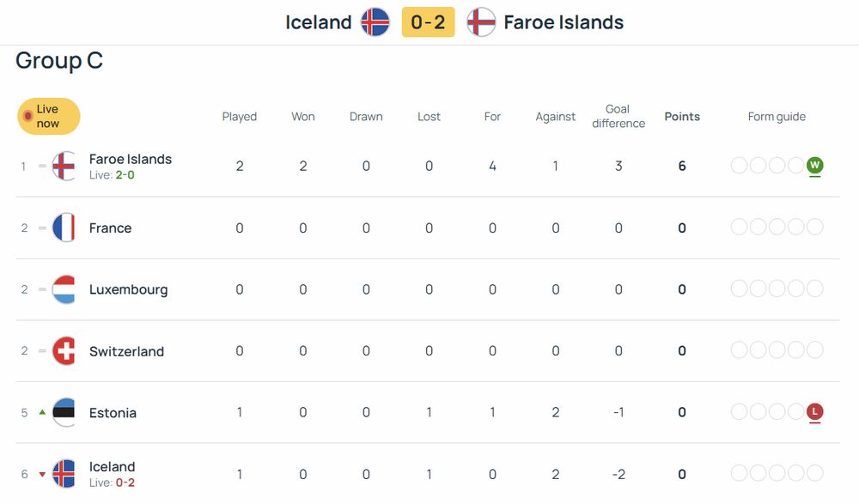Open the France team link
Viewport: 859px width, 504px height.
coord(111,228)
